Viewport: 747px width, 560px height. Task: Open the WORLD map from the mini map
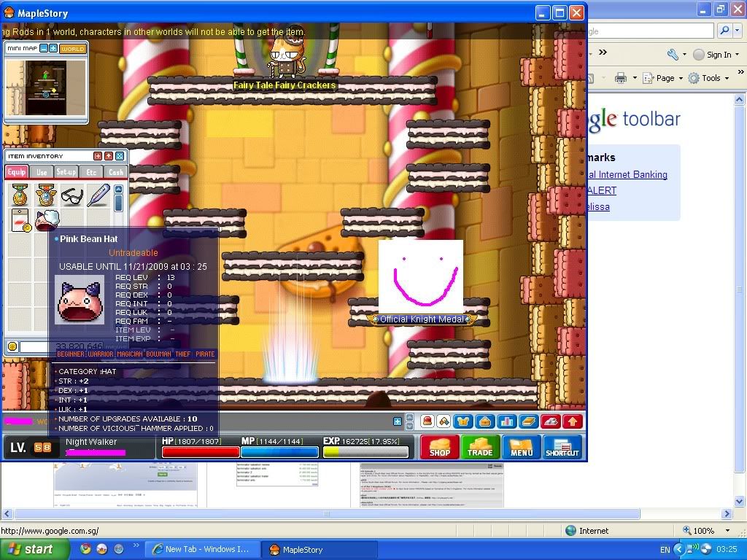pyautogui.click(x=72, y=49)
